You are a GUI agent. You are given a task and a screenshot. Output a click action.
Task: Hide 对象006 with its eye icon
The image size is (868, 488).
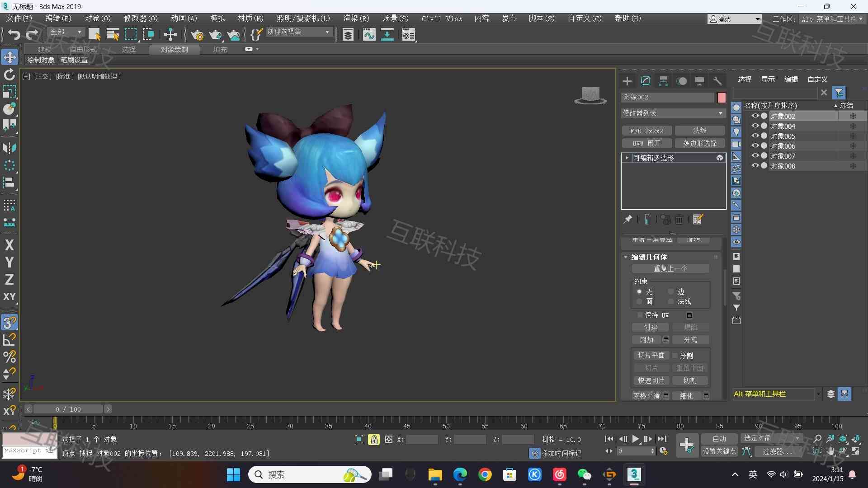(x=755, y=145)
